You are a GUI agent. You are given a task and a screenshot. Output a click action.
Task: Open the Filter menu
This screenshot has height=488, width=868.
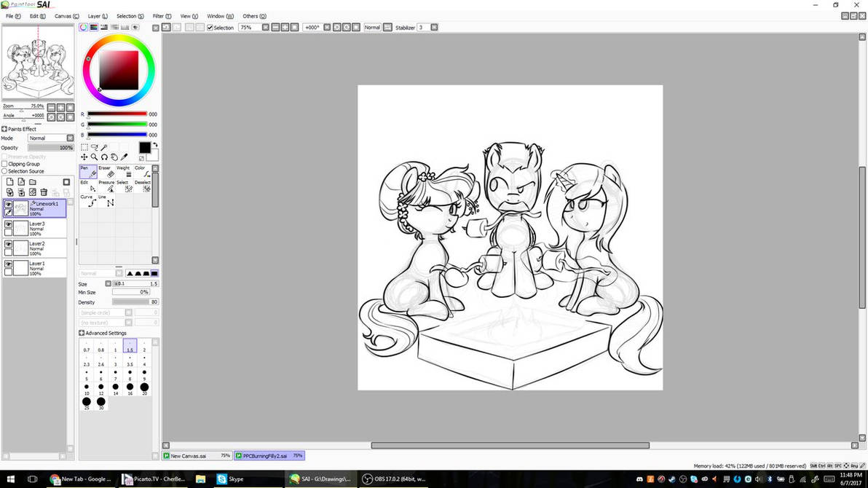[x=162, y=16]
